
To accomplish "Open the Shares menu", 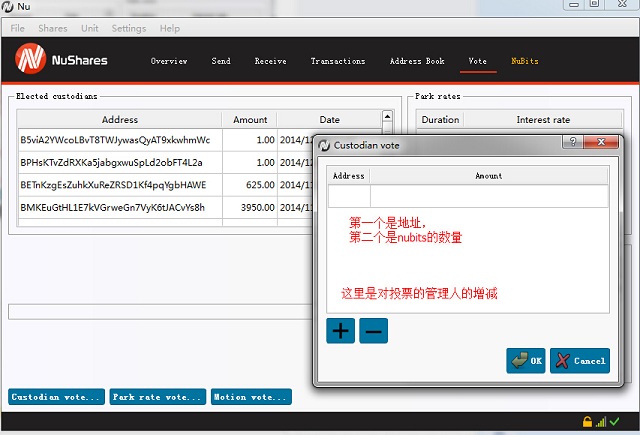I will click(x=53, y=28).
